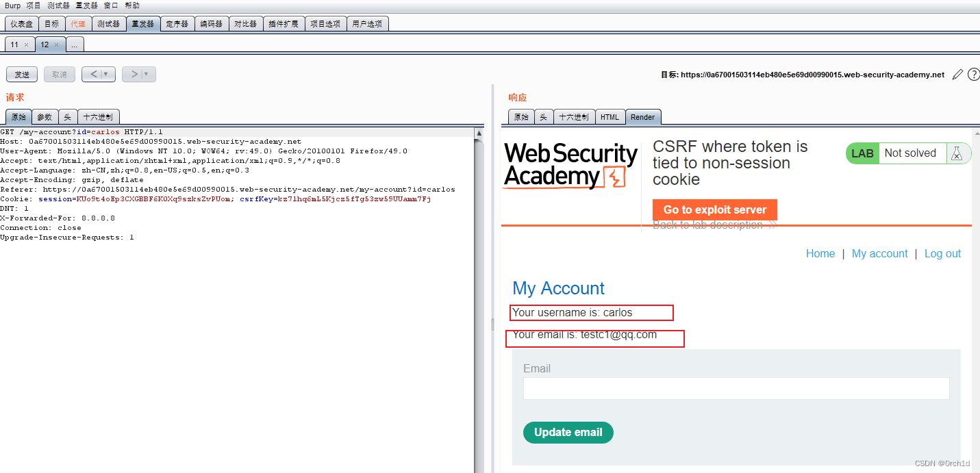Switch to the 测试器 tool tab
Viewport: 980px width, 473px height.
pyautogui.click(x=108, y=24)
